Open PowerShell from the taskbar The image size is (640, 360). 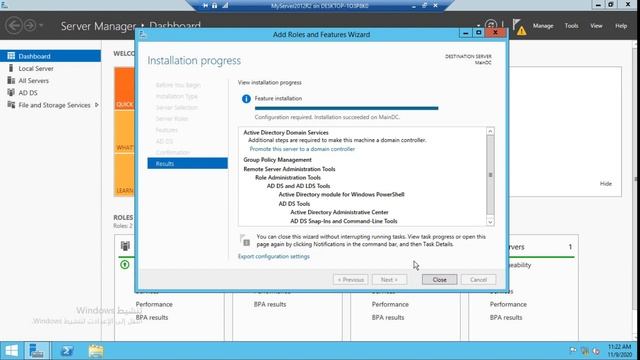click(67, 351)
